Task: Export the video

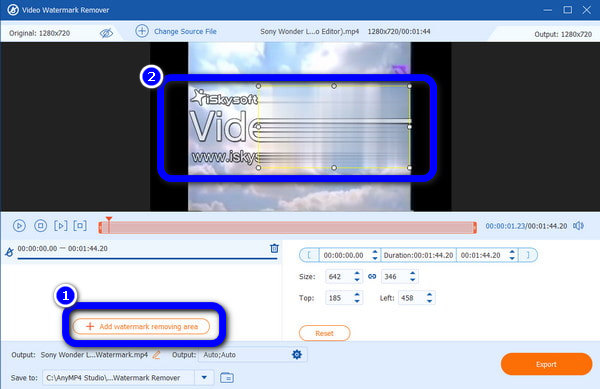Action: (x=546, y=364)
